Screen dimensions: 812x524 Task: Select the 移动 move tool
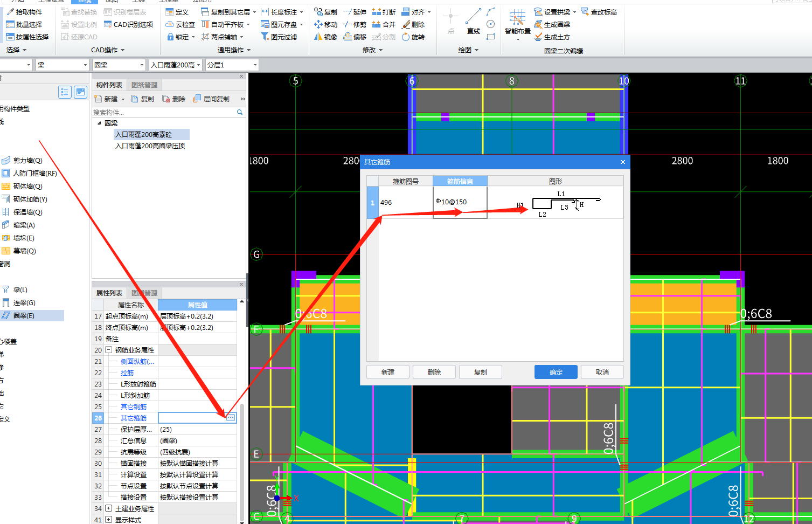pos(326,24)
